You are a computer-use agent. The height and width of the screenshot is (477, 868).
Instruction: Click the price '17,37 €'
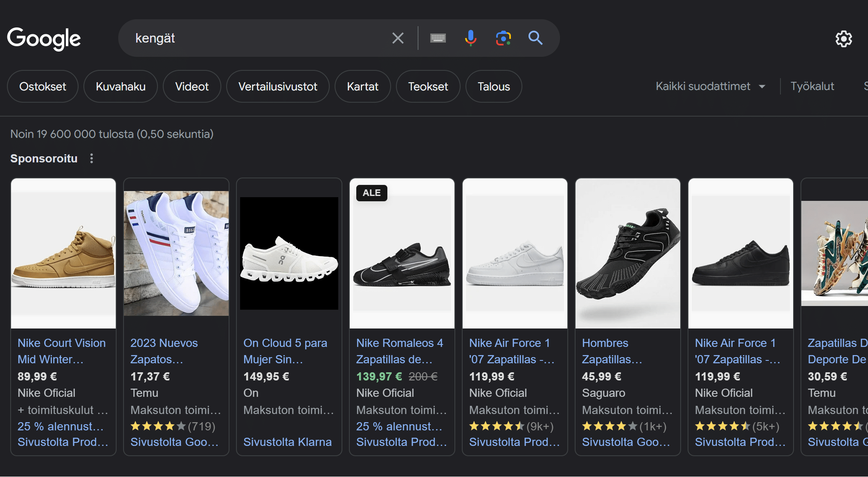click(x=150, y=376)
